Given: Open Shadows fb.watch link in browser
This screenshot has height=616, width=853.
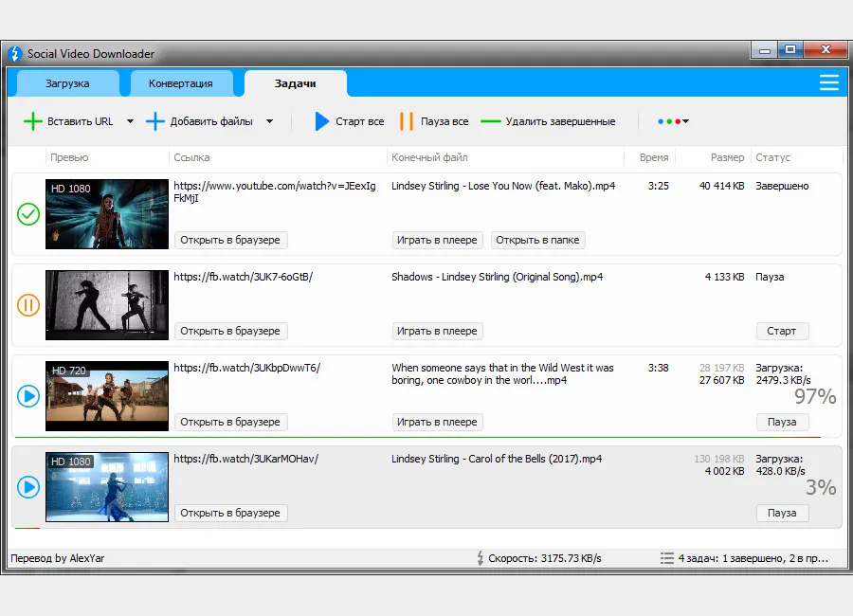Looking at the screenshot, I should [230, 331].
